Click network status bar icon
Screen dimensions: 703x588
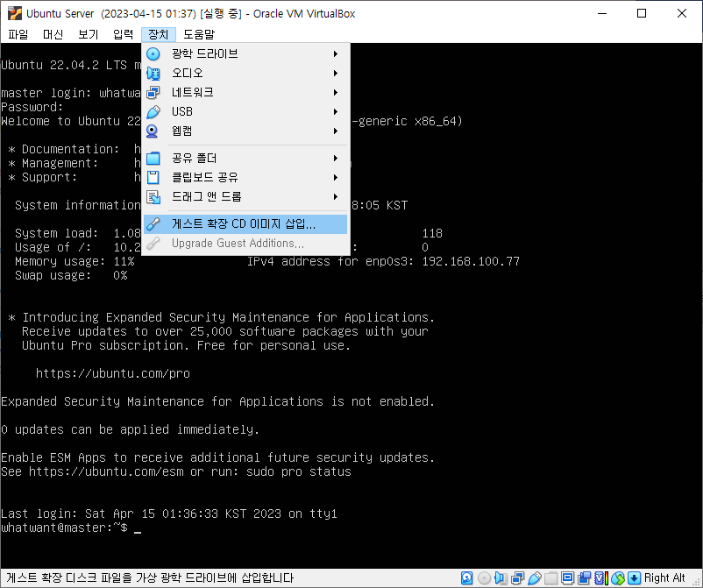pos(518,578)
